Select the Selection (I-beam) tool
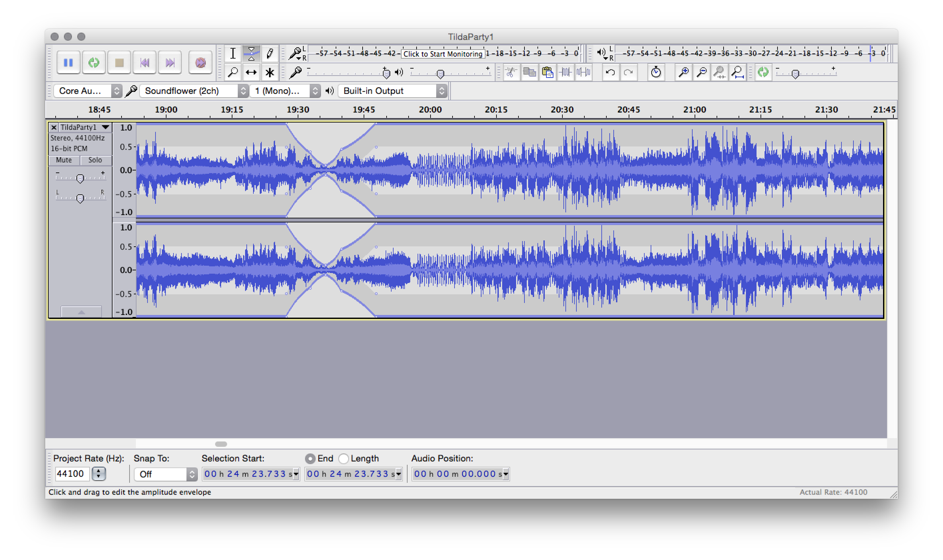The image size is (943, 560). (x=233, y=53)
